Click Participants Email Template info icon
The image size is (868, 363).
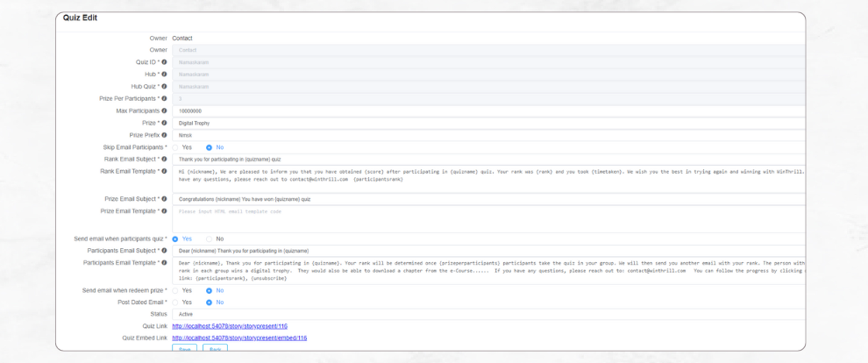coord(164,263)
